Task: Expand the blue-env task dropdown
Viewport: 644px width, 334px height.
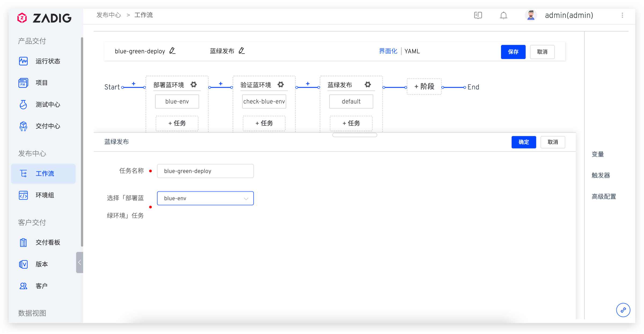Action: click(205, 198)
